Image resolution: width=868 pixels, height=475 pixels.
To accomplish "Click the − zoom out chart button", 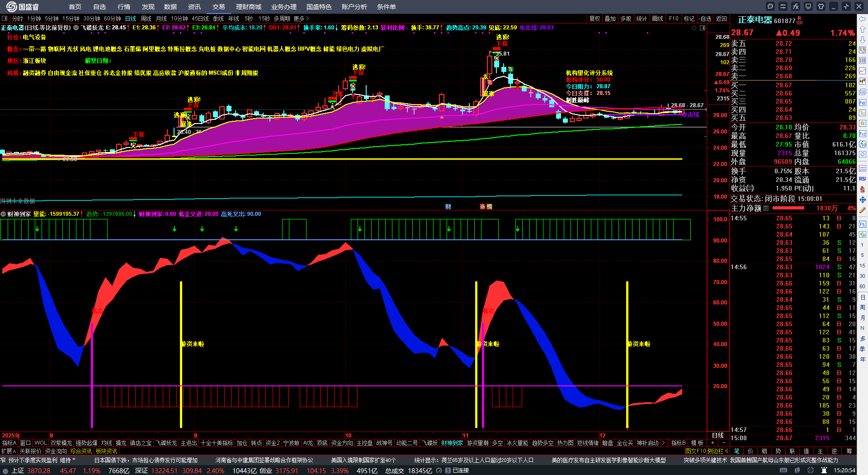I will tap(723, 443).
